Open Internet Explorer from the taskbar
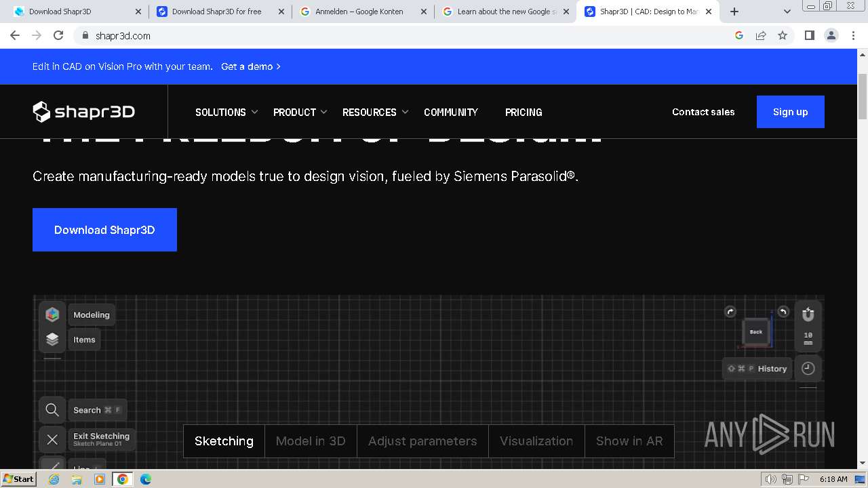868x488 pixels. point(54,479)
